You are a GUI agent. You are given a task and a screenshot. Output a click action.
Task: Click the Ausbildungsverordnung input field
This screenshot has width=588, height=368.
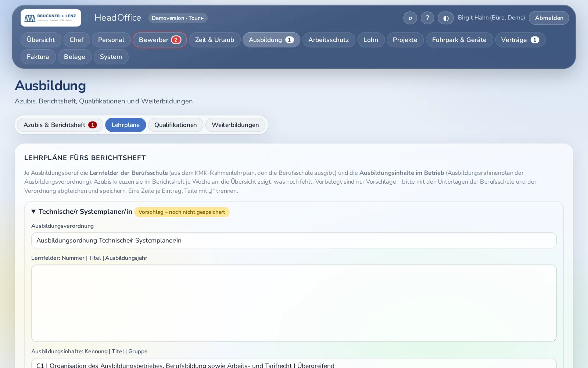click(x=294, y=240)
